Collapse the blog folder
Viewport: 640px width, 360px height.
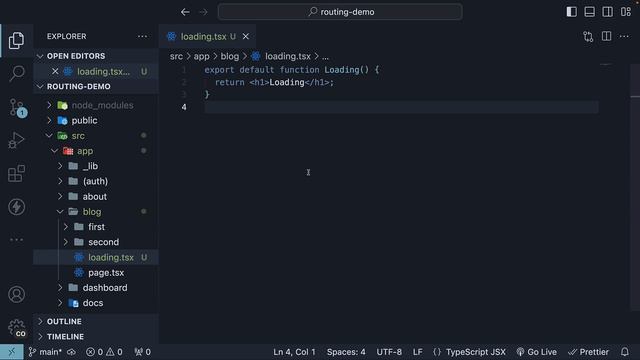click(96, 212)
